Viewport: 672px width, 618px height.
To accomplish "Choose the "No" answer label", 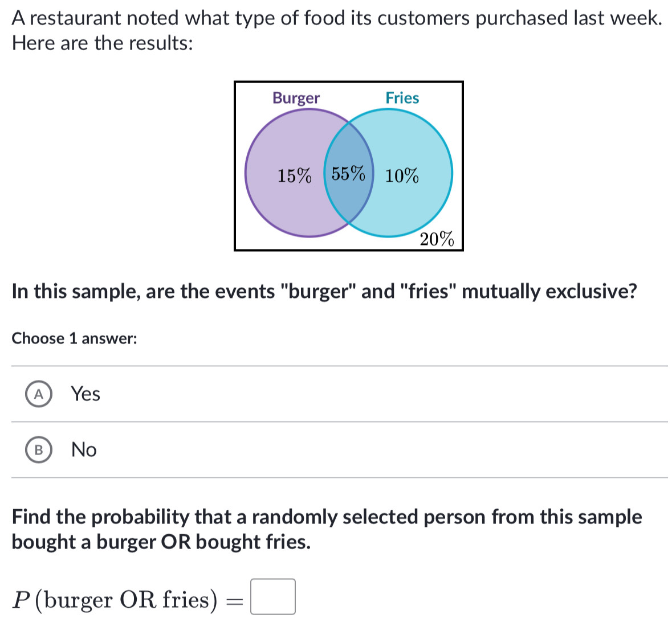I will tap(84, 450).
